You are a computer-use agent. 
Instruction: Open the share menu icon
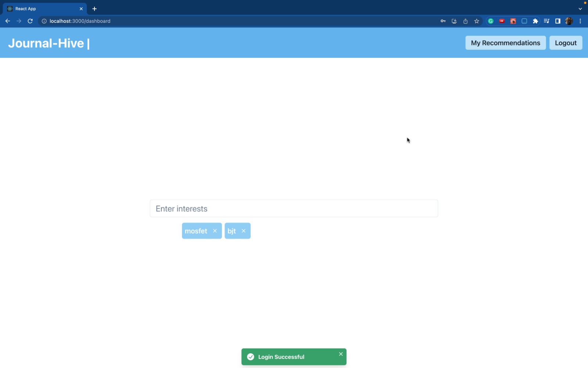pyautogui.click(x=465, y=21)
